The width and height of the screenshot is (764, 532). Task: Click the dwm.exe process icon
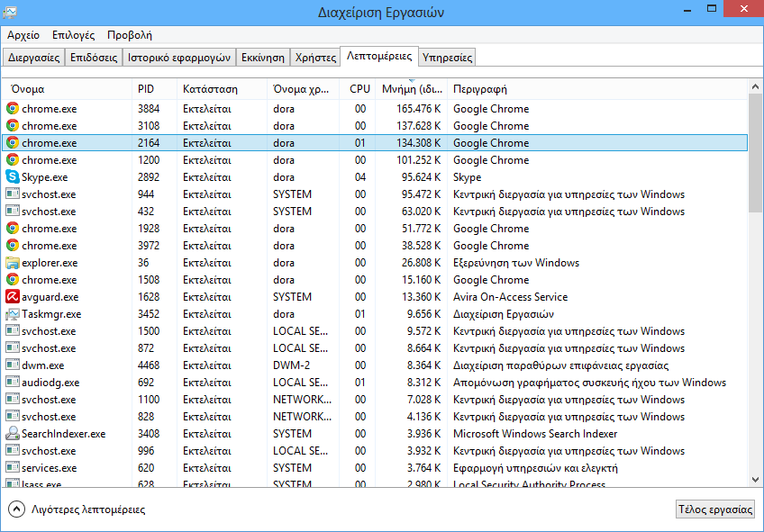click(13, 365)
